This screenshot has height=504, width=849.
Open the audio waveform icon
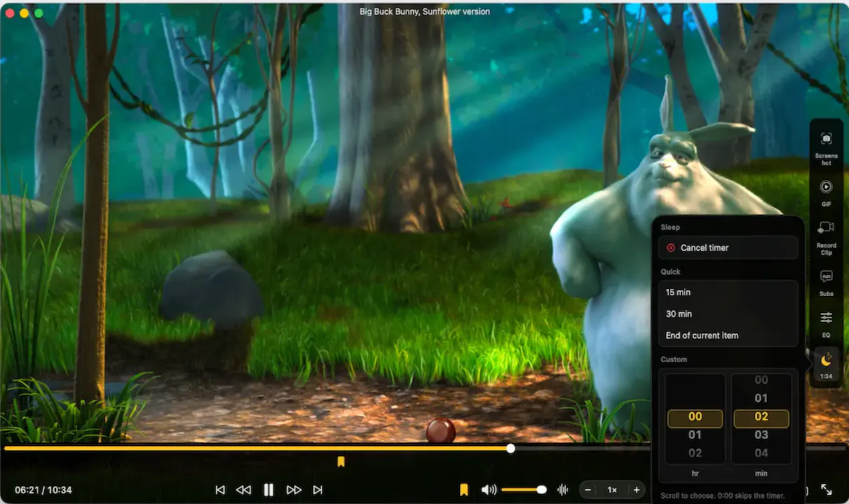563,490
